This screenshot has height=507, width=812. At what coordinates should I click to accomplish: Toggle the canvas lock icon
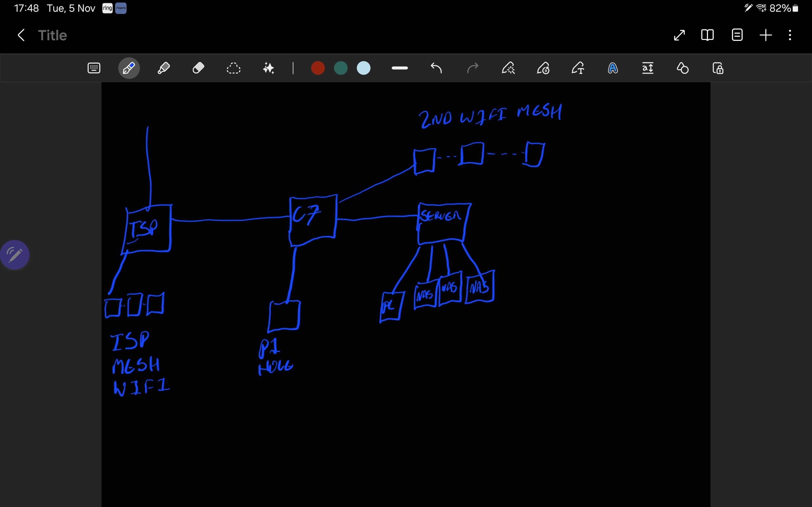[718, 68]
